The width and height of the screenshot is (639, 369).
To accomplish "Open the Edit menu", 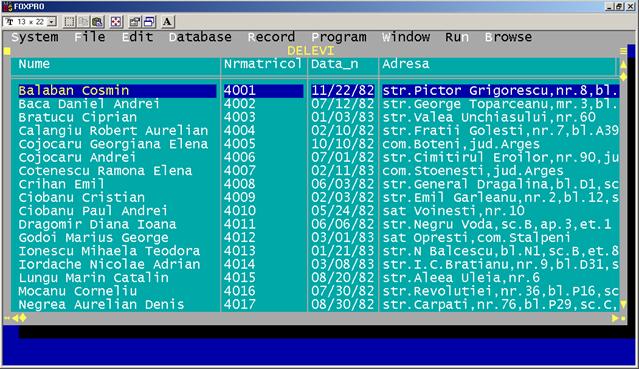I will pos(138,37).
